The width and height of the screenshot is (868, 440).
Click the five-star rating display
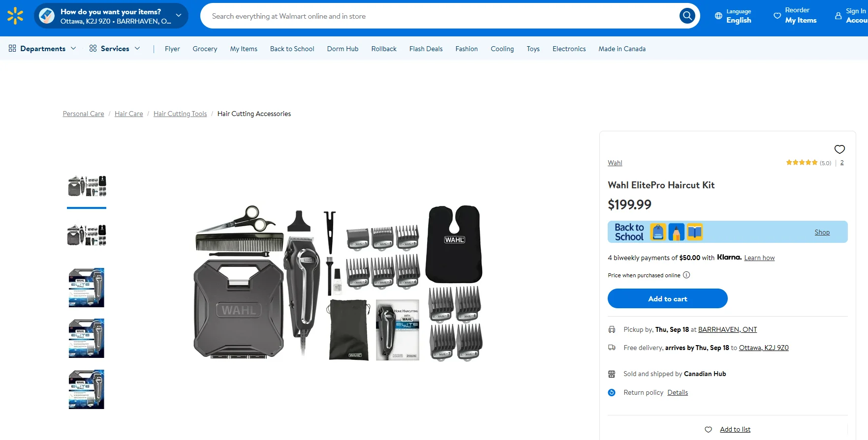tap(802, 163)
